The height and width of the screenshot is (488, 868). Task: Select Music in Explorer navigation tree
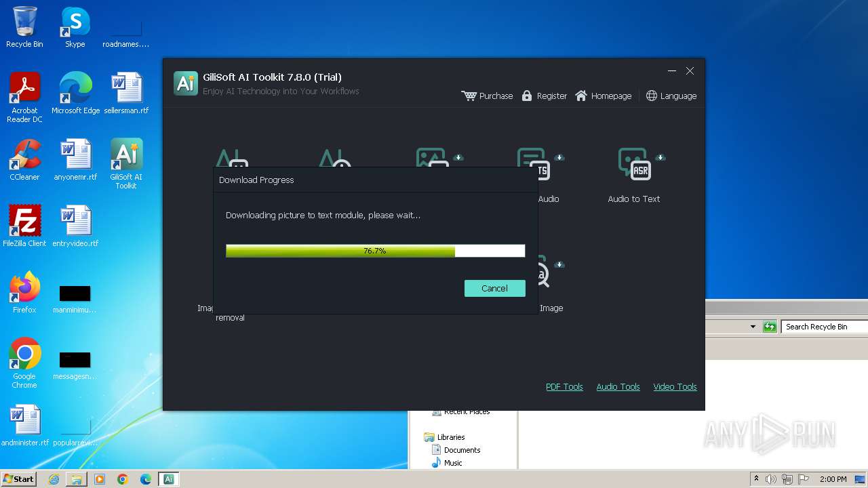pos(452,463)
